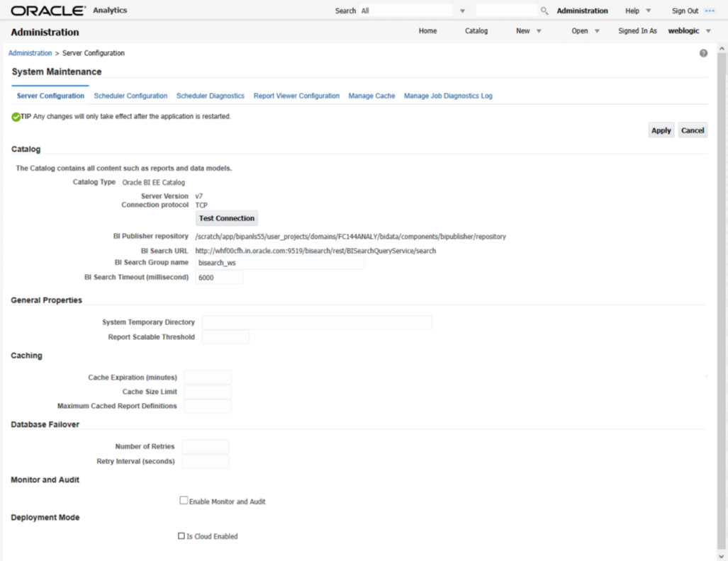Expand the New menu dropdown

coord(539,31)
